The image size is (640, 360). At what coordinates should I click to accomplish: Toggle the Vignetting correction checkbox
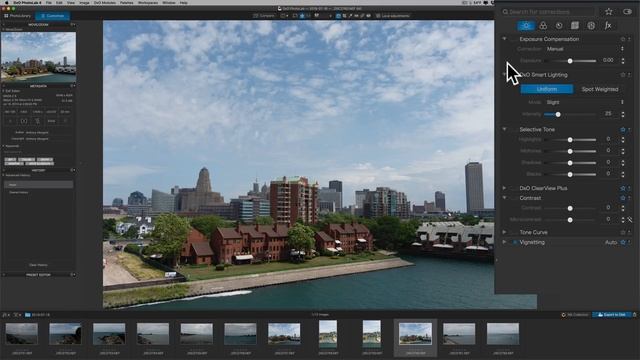[x=515, y=242]
